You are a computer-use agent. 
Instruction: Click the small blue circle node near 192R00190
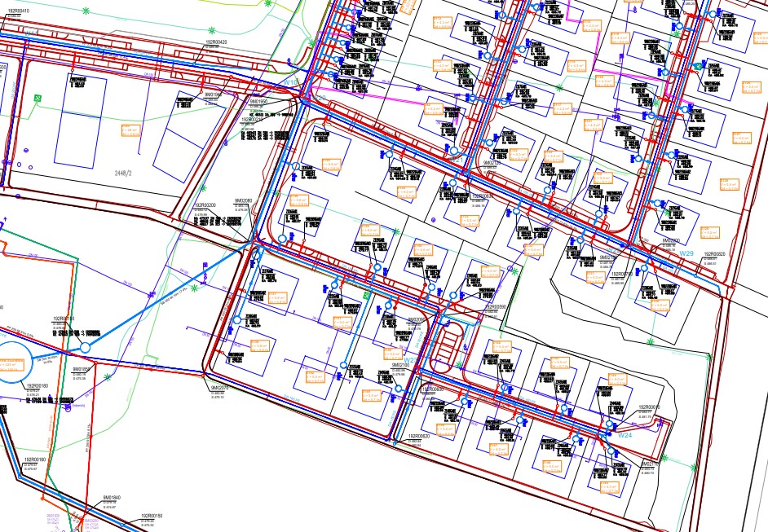(85, 348)
